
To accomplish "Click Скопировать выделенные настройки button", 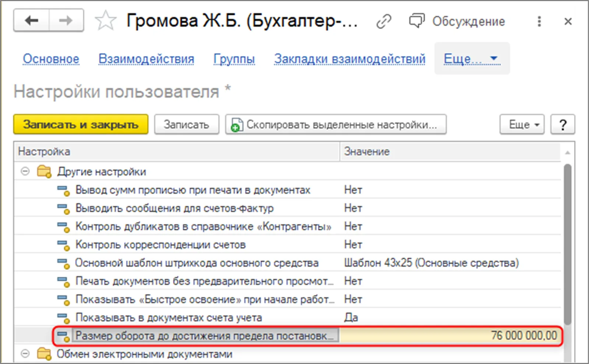I will pos(336,124).
